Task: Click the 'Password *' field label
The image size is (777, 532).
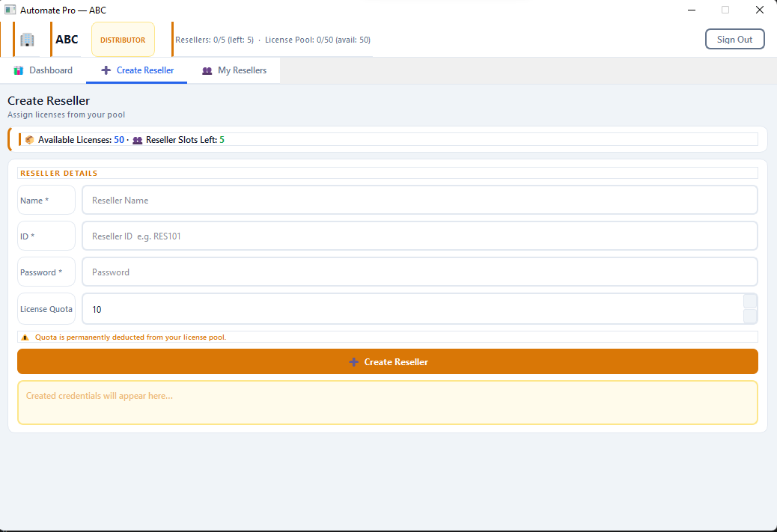Action: [x=41, y=272]
